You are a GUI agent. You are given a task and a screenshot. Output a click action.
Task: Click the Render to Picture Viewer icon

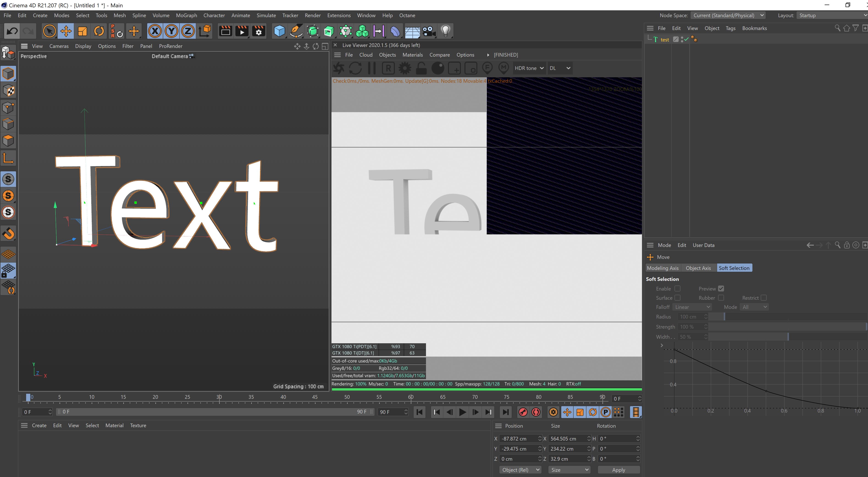(x=242, y=31)
